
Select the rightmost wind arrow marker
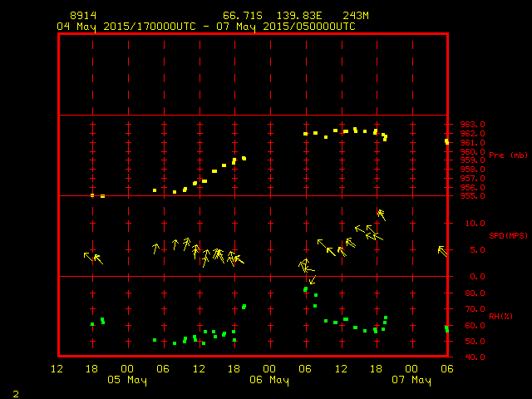coord(442,249)
